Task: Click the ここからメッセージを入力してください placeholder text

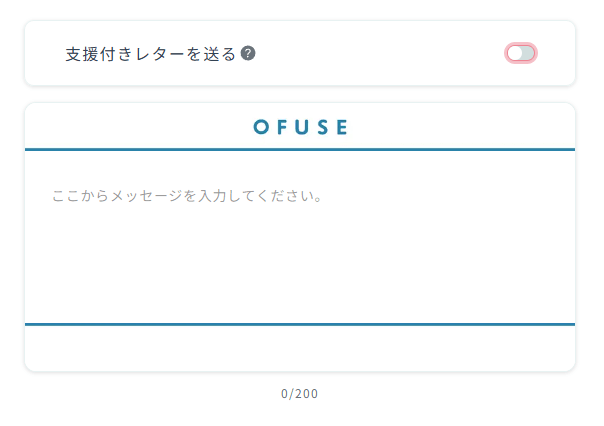Action: (x=186, y=195)
